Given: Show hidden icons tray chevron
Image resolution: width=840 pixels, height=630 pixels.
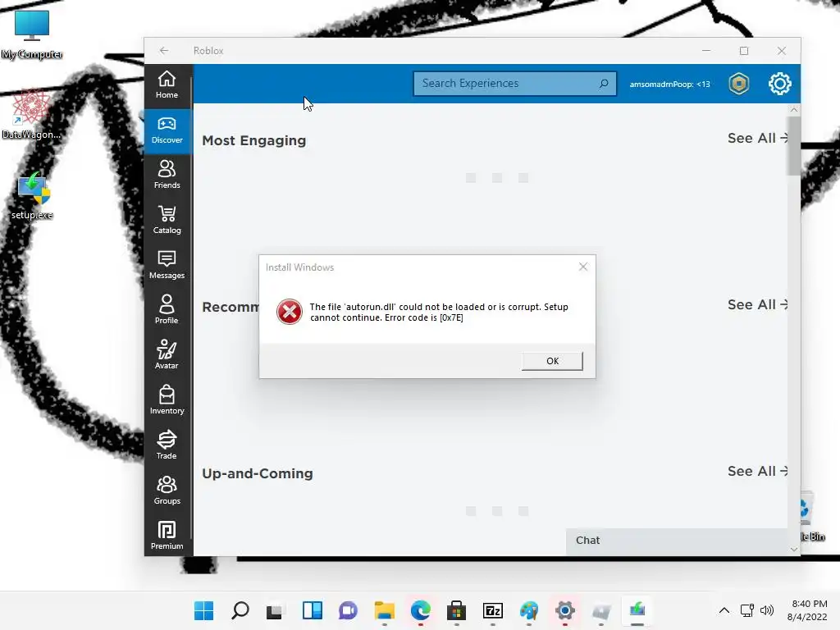Looking at the screenshot, I should pyautogui.click(x=724, y=610).
